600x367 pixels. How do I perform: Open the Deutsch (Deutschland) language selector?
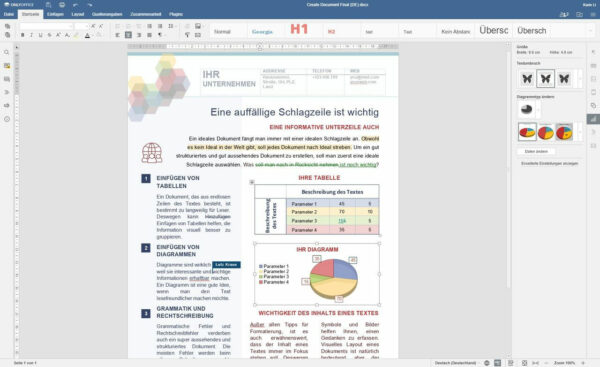[455, 363]
